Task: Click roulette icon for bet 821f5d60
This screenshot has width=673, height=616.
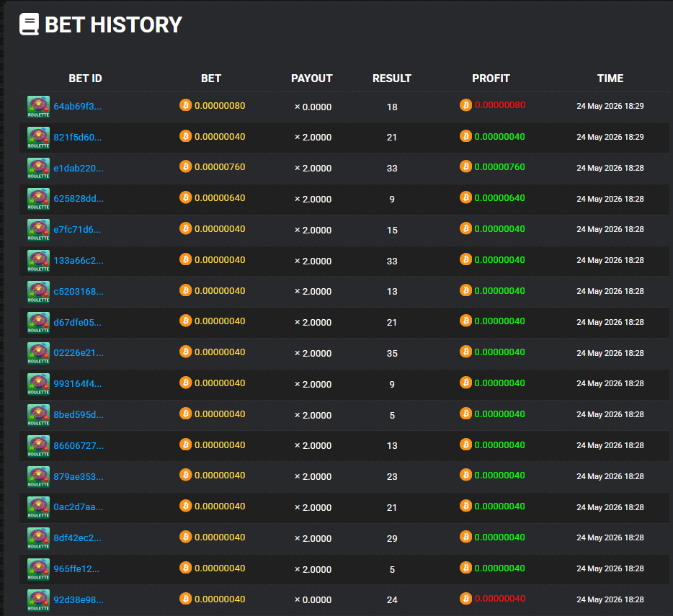Action: [39, 138]
